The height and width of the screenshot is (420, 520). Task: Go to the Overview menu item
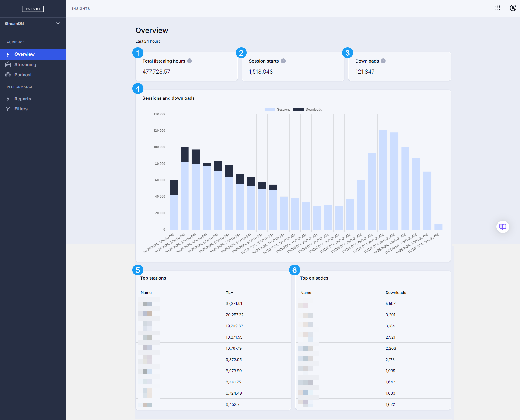[24, 54]
